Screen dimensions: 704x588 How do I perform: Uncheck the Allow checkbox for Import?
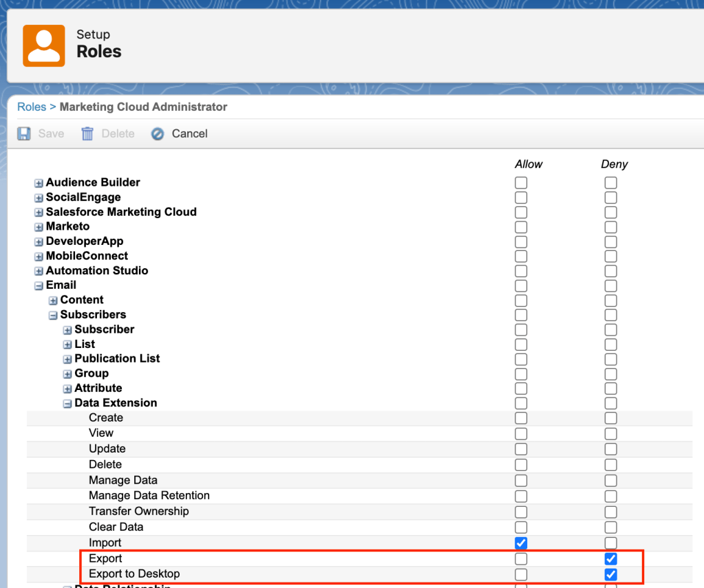521,543
